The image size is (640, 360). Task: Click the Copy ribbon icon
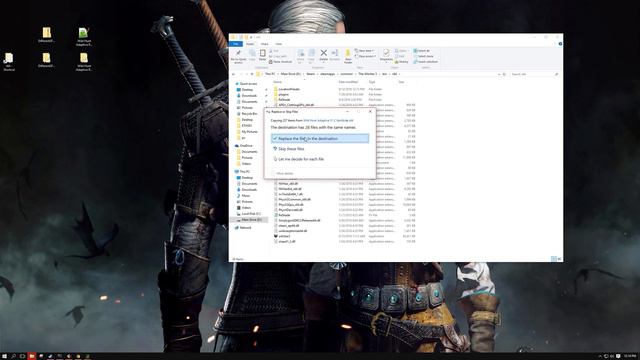point(252,56)
